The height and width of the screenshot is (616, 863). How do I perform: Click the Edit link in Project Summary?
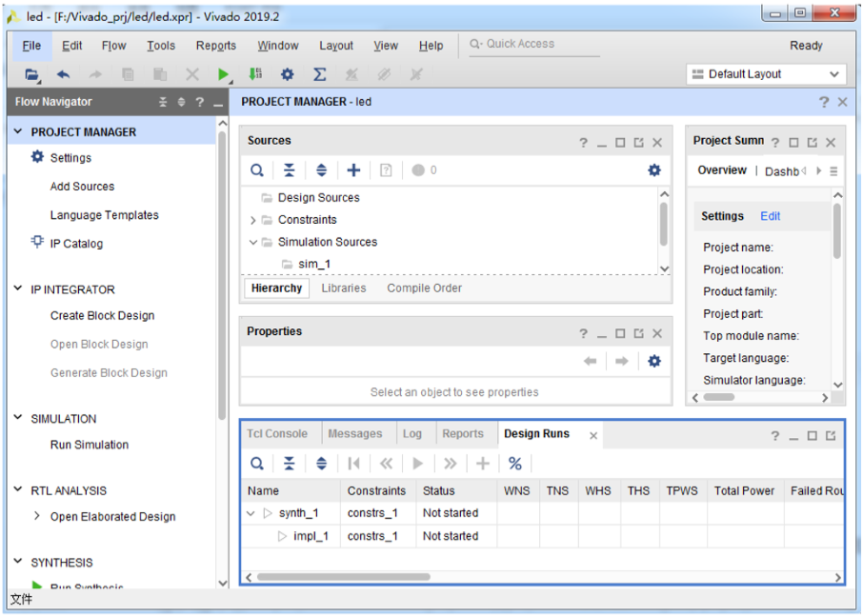pyautogui.click(x=770, y=216)
